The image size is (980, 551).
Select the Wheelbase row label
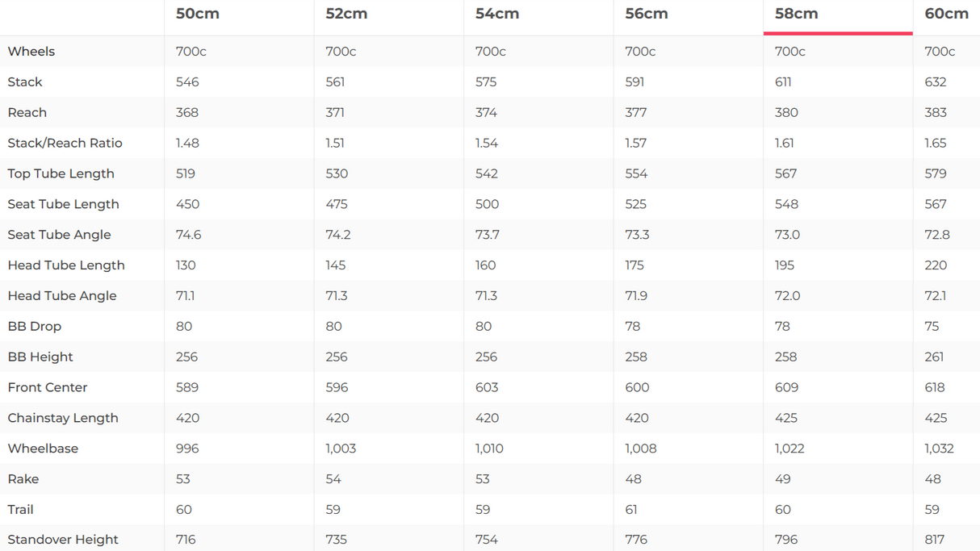click(x=44, y=449)
